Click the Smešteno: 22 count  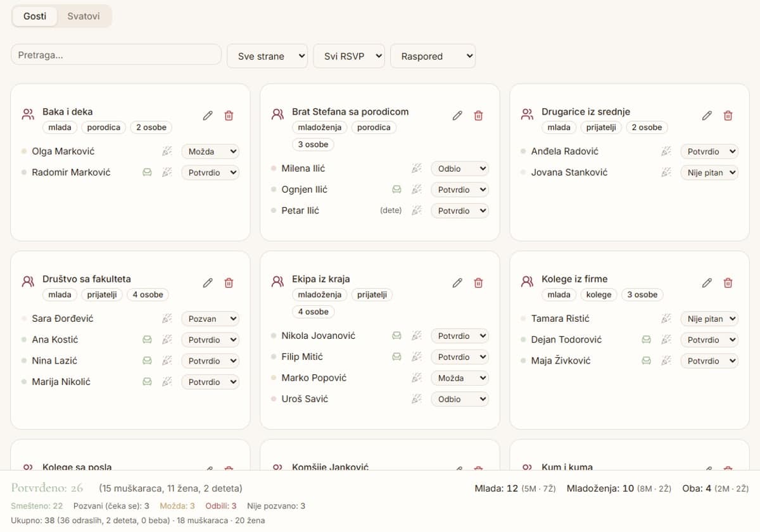pyautogui.click(x=37, y=506)
